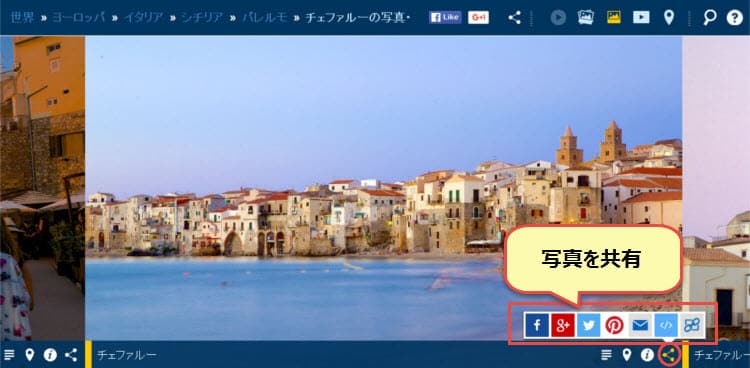
Task: Send photo by email envelope icon
Action: click(640, 325)
